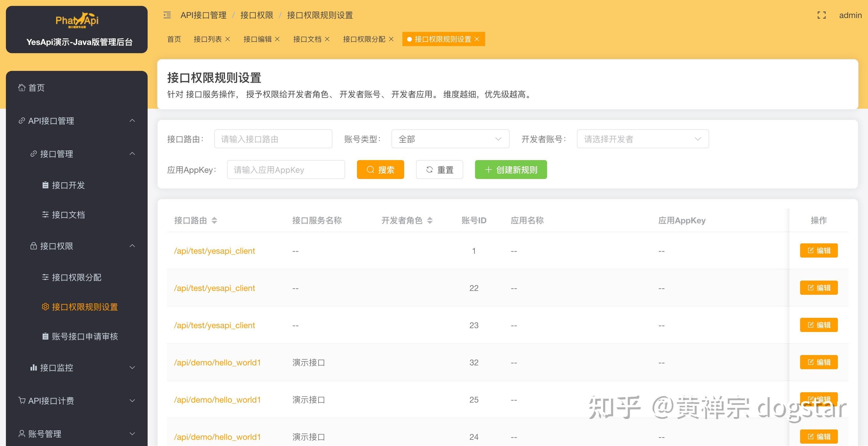Click the document icon next to 账号接口申请审核
The image size is (868, 446).
coord(45,336)
